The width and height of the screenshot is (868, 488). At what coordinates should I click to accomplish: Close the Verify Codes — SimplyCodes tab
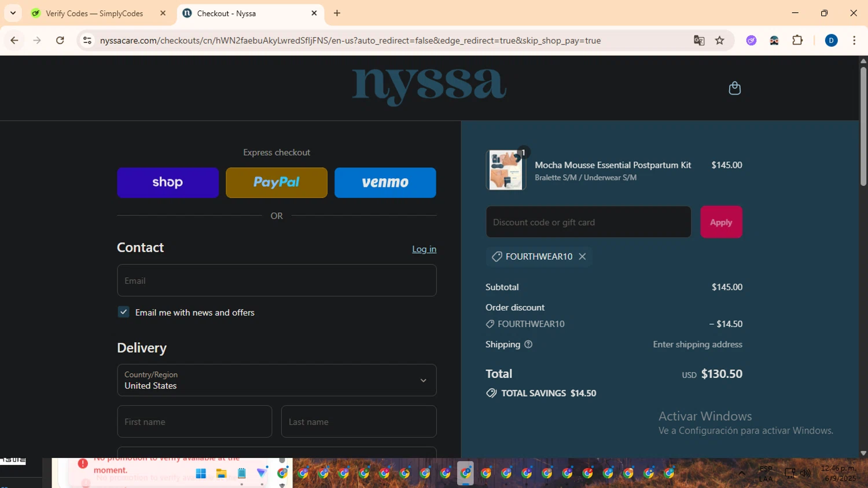(x=163, y=13)
